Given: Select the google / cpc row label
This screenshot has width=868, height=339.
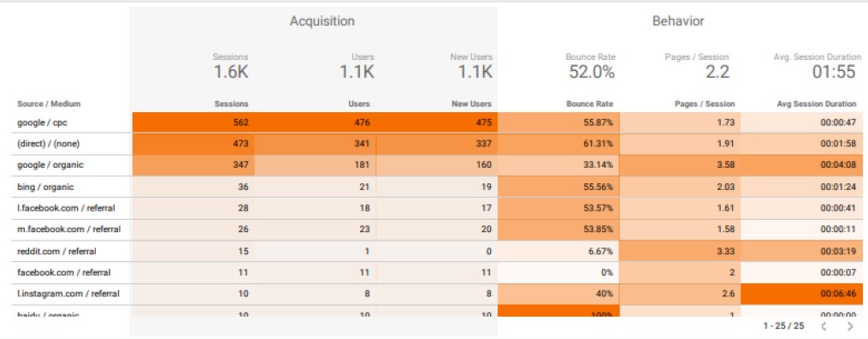Looking at the screenshot, I should pyautogui.click(x=42, y=122).
